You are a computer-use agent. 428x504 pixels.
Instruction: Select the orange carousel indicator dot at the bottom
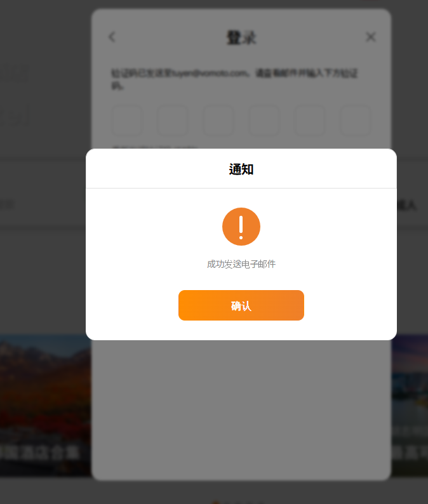click(216, 502)
